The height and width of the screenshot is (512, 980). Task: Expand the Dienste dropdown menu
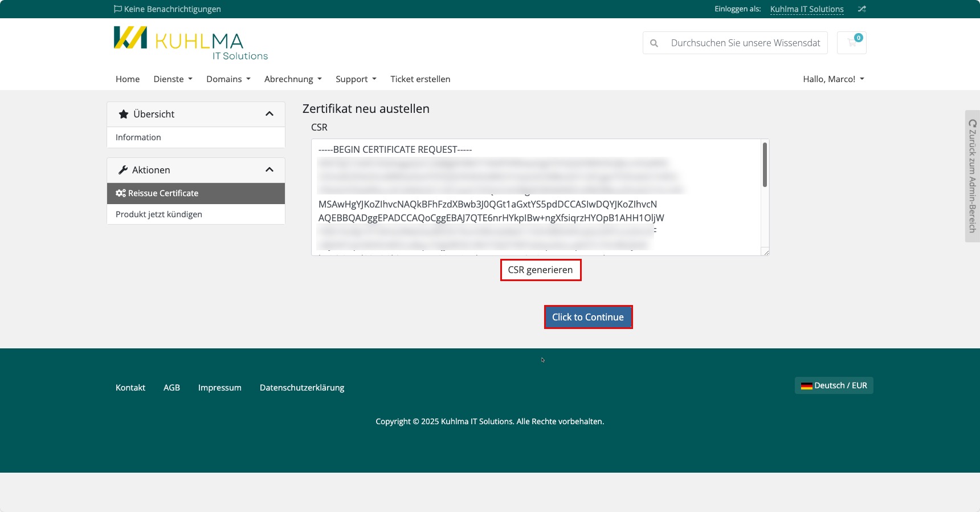point(173,79)
